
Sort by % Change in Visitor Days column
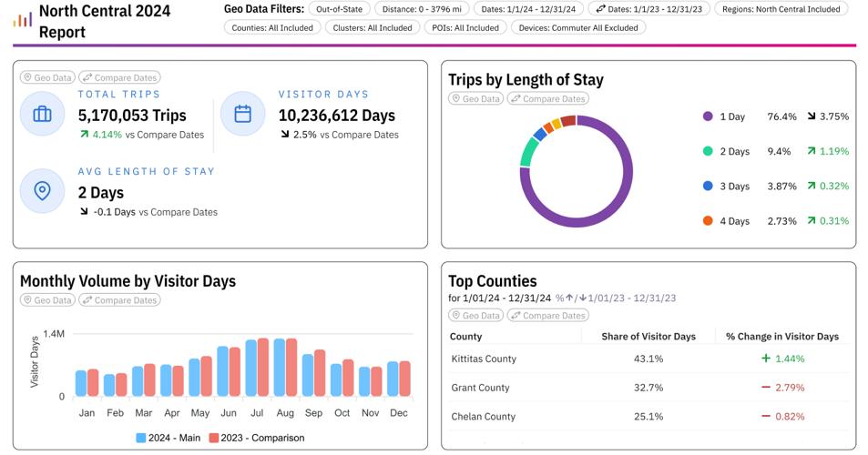point(781,337)
